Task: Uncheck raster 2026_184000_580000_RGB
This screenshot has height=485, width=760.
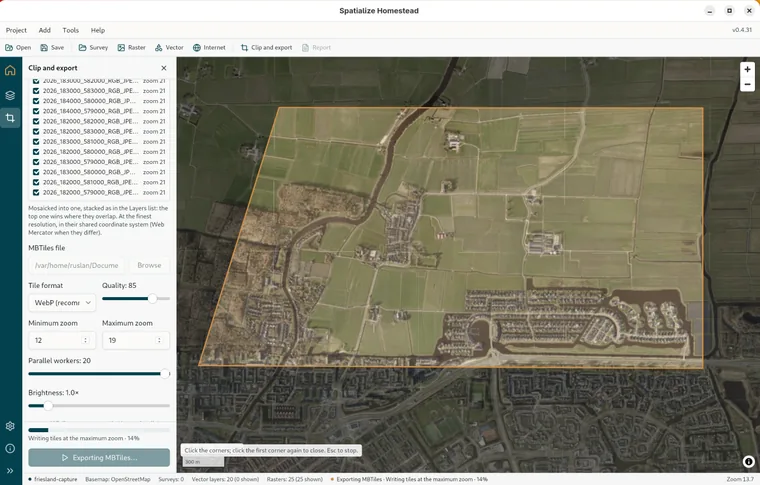Action: 36,101
